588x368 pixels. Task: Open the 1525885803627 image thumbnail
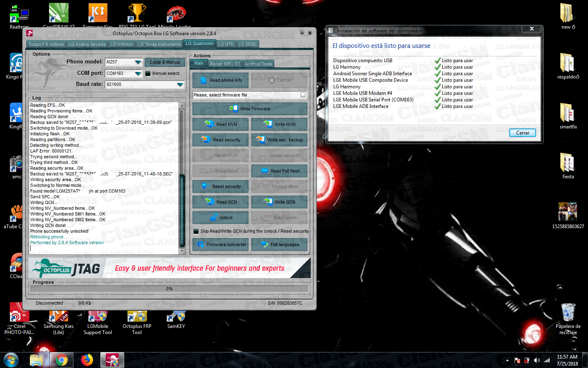click(568, 215)
